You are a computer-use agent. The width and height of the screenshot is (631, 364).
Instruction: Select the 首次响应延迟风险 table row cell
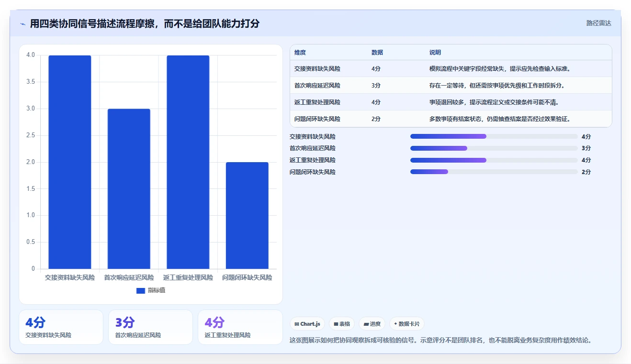(317, 86)
